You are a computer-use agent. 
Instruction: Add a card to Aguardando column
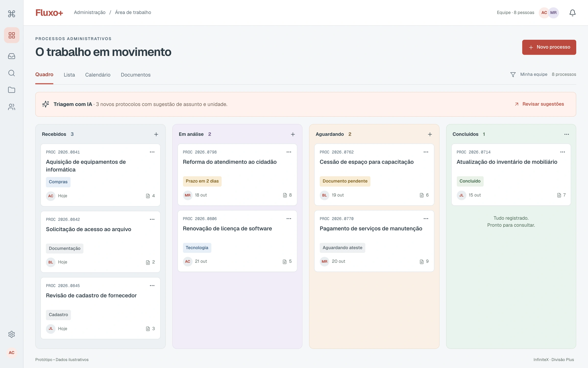pyautogui.click(x=430, y=134)
